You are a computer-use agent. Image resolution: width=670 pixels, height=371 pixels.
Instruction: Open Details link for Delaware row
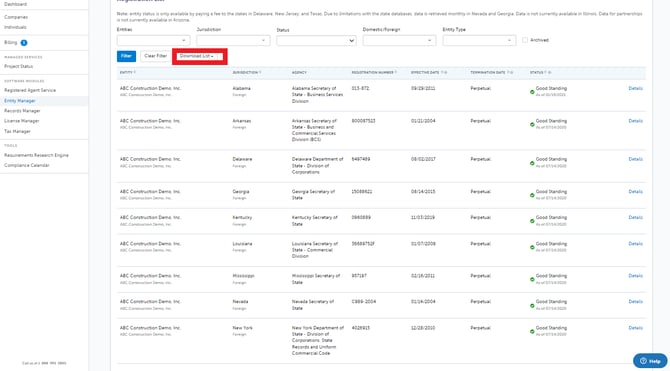635,159
